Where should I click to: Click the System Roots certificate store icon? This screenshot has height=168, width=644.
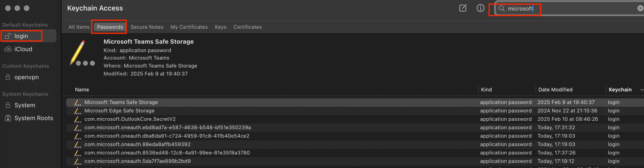8,118
